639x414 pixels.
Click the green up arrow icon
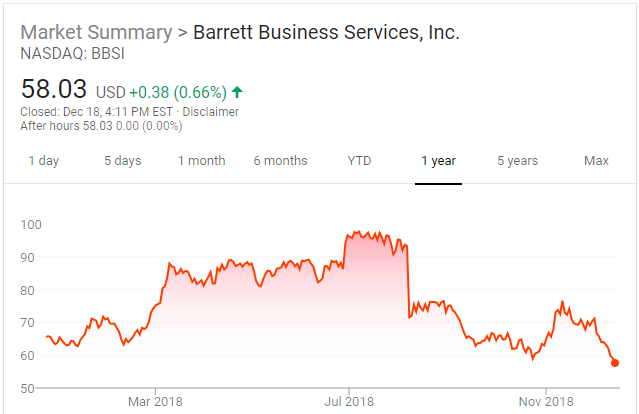[x=237, y=92]
